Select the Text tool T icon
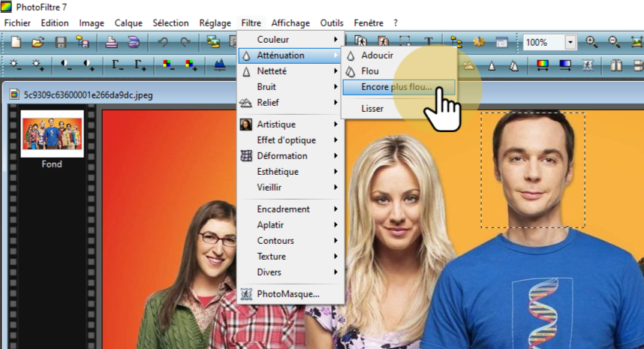 [429, 41]
